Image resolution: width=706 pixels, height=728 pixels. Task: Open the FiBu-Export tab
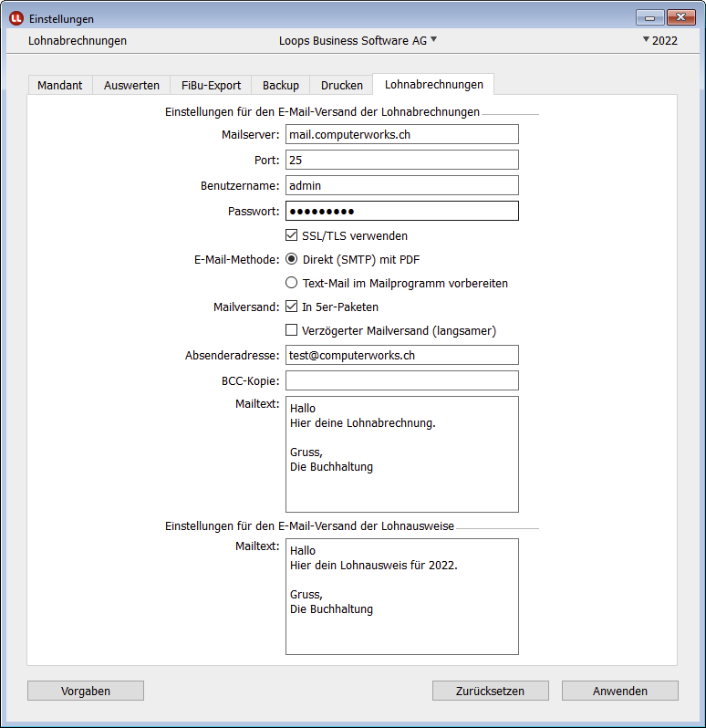[211, 85]
